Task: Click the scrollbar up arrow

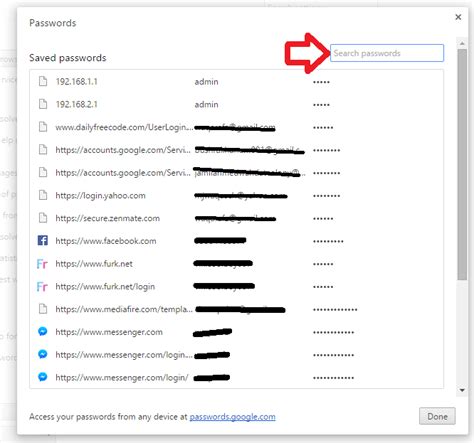Action: click(x=462, y=43)
